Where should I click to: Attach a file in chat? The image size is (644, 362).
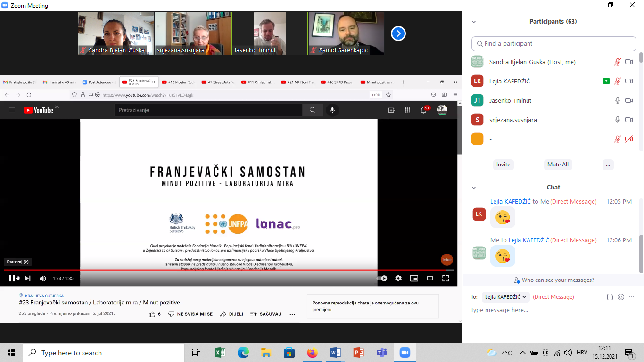[x=610, y=297]
